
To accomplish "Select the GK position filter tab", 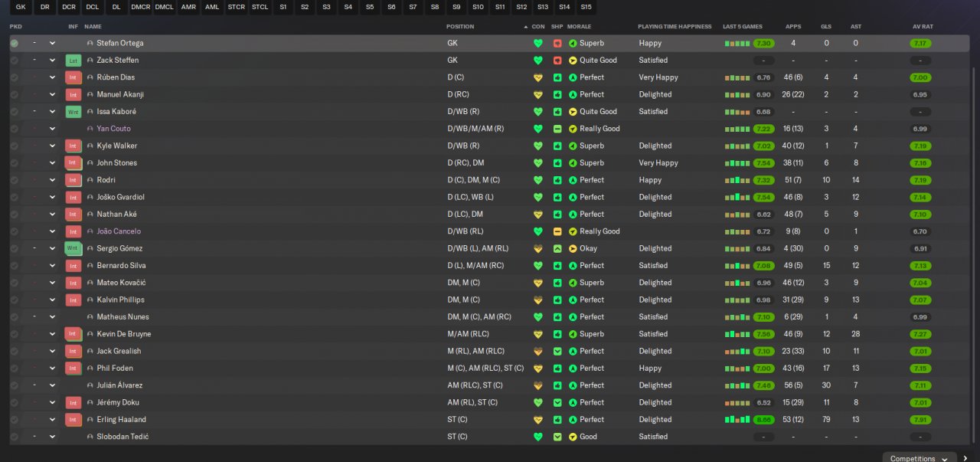I will (x=21, y=7).
